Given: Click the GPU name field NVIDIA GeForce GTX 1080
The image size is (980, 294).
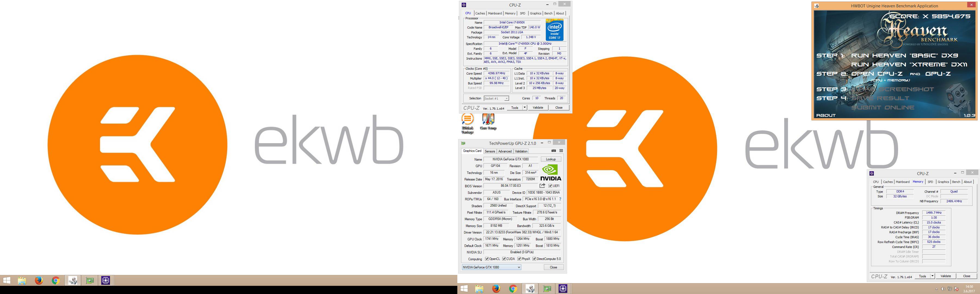Looking at the screenshot, I should pyautogui.click(x=510, y=159).
